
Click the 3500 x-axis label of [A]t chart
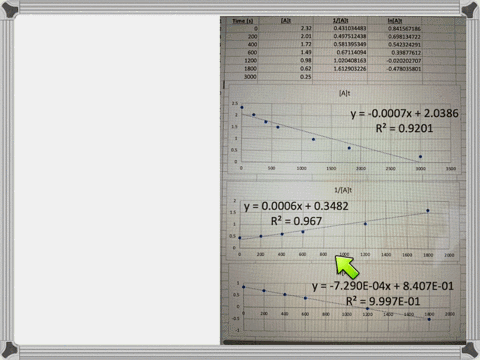tap(451, 169)
